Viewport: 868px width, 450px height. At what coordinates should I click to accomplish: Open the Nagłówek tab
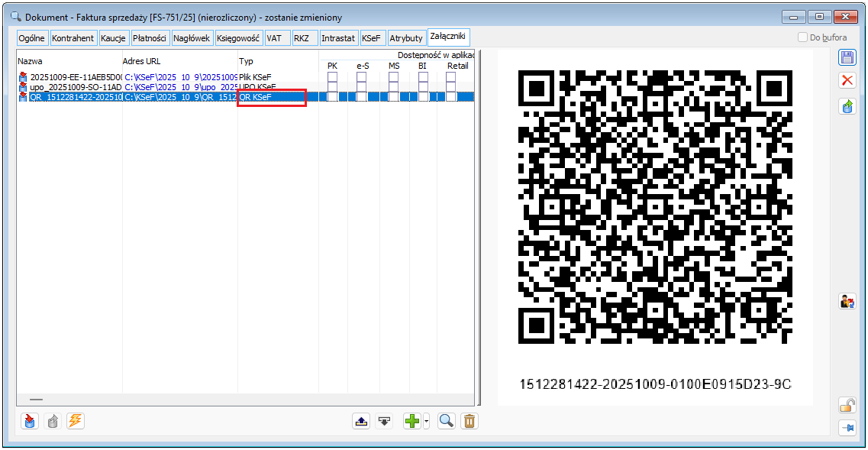(192, 38)
